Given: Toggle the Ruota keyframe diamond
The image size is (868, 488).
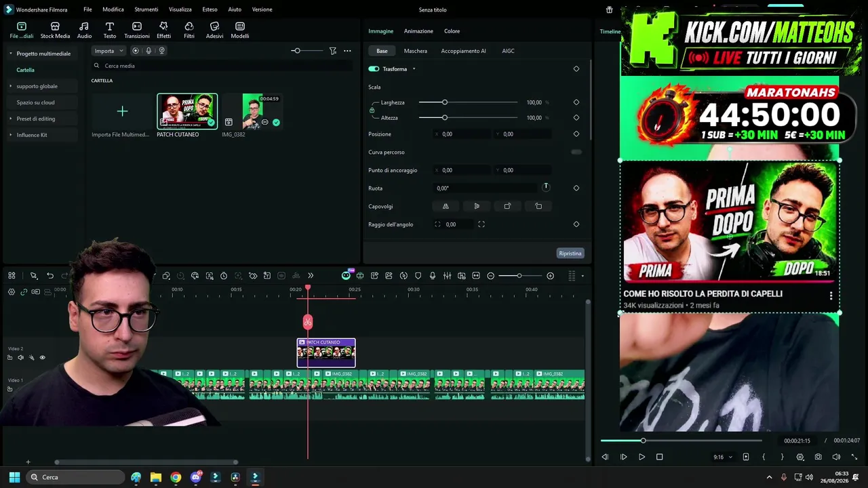Looking at the screenshot, I should tap(576, 188).
